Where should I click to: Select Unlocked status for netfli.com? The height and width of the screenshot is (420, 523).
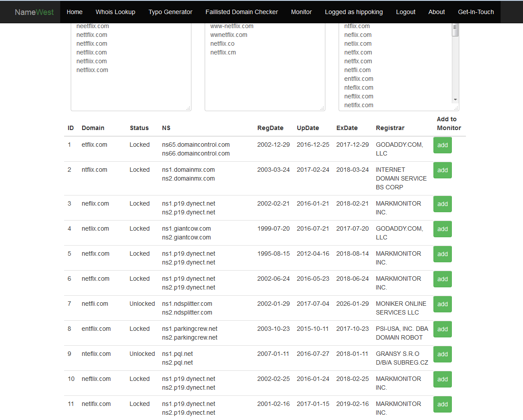(x=142, y=304)
